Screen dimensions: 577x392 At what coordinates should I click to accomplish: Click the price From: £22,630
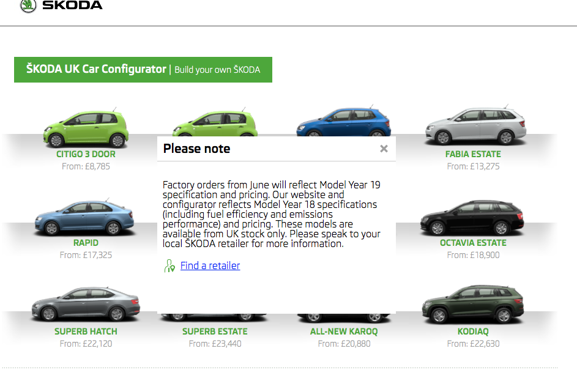pos(473,344)
